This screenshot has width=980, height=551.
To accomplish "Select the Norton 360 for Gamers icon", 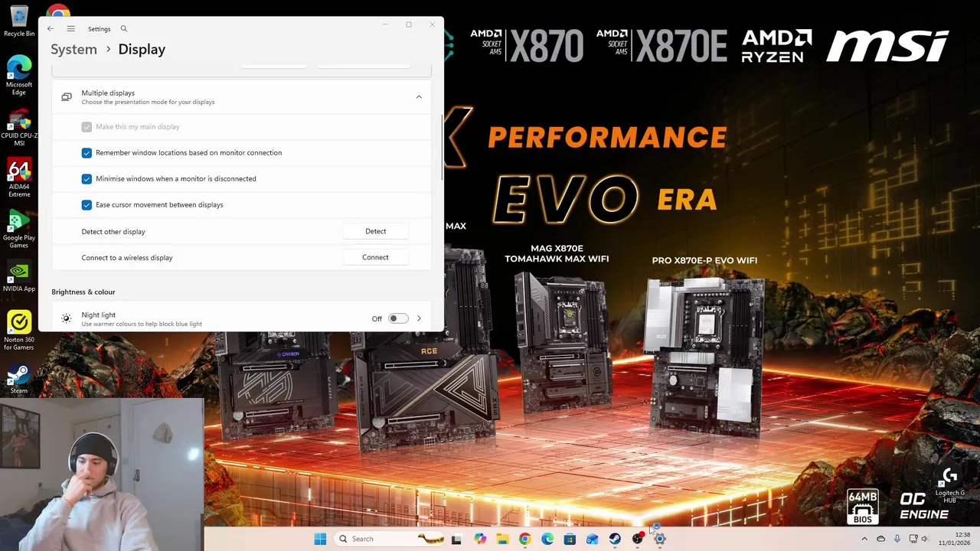I will click(x=19, y=331).
